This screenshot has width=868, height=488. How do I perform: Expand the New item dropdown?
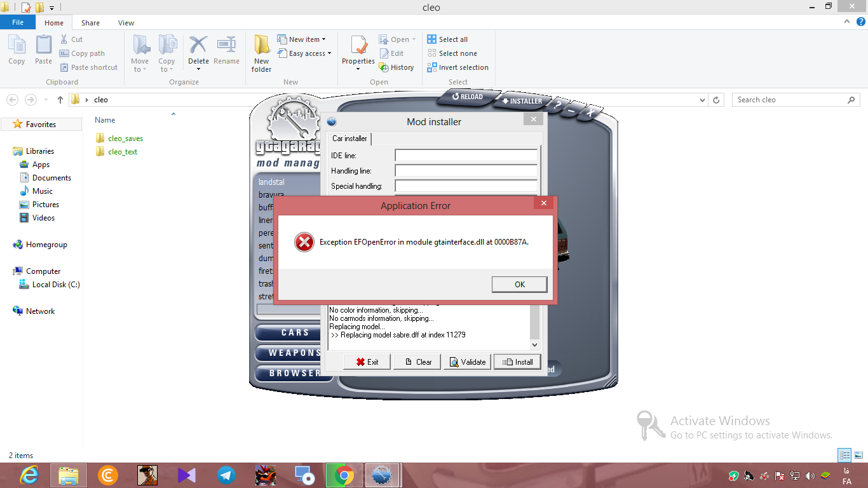(x=306, y=39)
